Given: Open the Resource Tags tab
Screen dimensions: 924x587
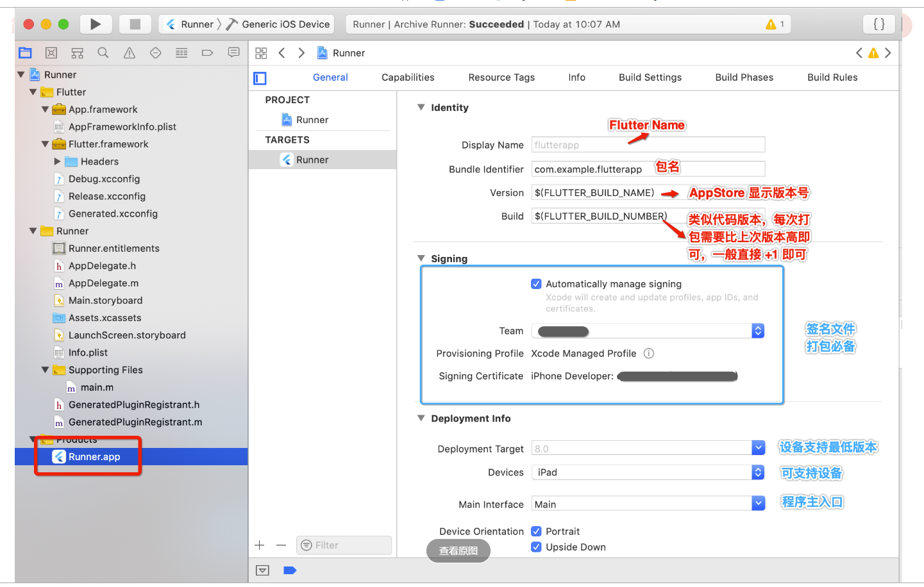Looking at the screenshot, I should (501, 78).
